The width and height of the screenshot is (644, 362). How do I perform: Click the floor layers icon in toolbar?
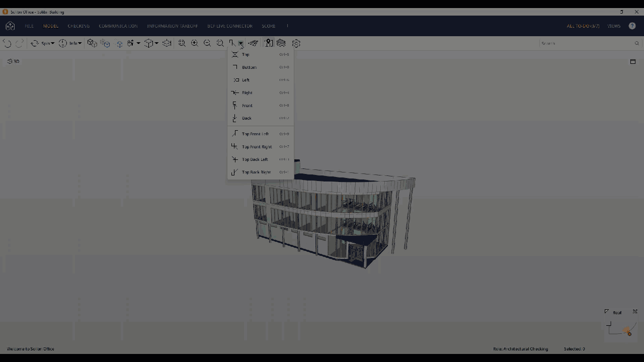281,43
